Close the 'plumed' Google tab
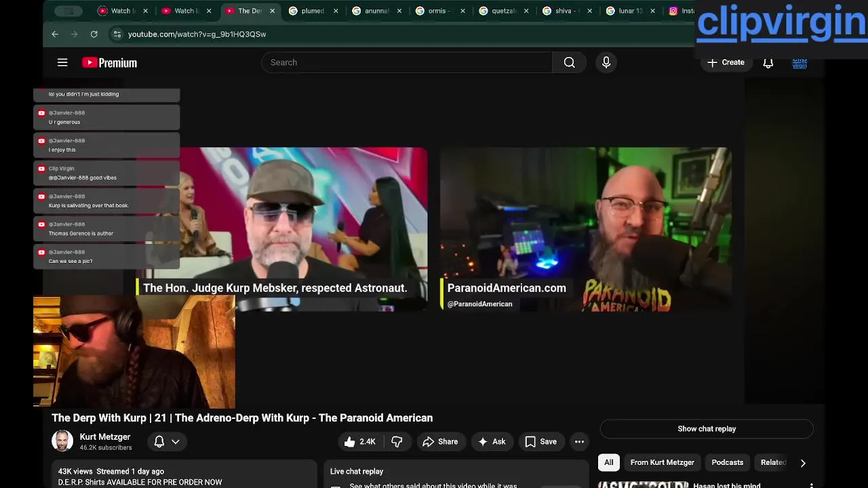Viewport: 868px width, 488px height. (x=336, y=11)
